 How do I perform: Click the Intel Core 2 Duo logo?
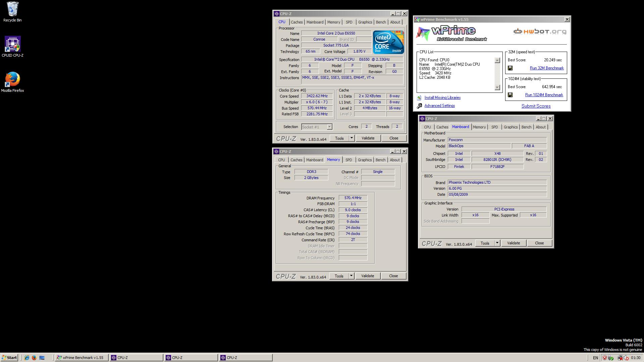(x=388, y=42)
